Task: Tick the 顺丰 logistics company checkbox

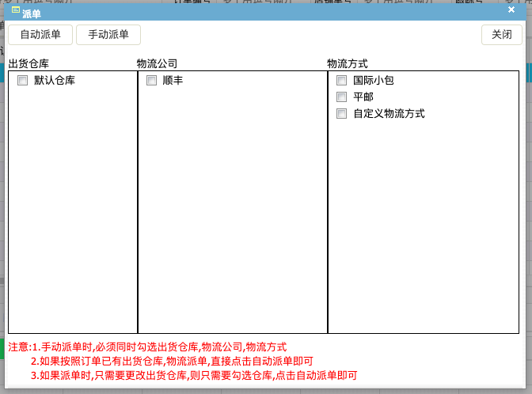Action: click(151, 81)
